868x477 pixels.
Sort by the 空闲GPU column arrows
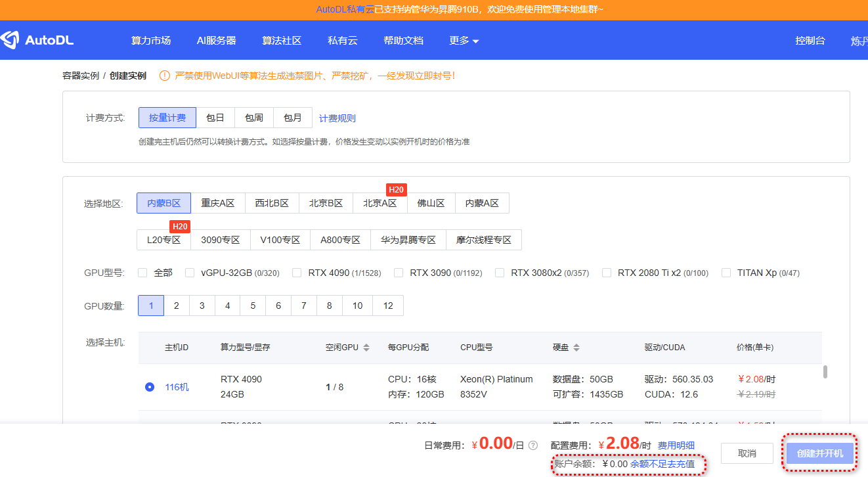[x=366, y=348]
